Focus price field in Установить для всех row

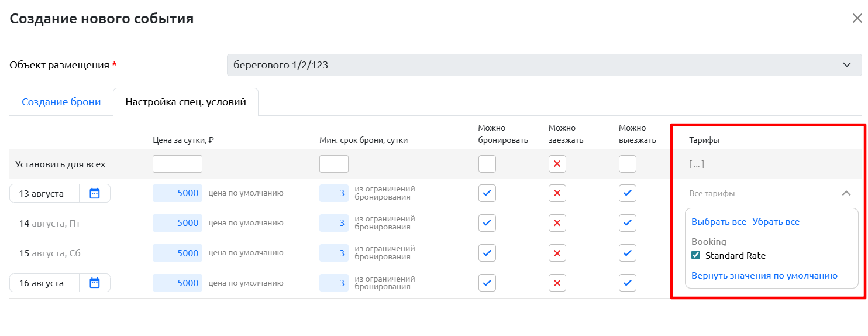pos(177,164)
